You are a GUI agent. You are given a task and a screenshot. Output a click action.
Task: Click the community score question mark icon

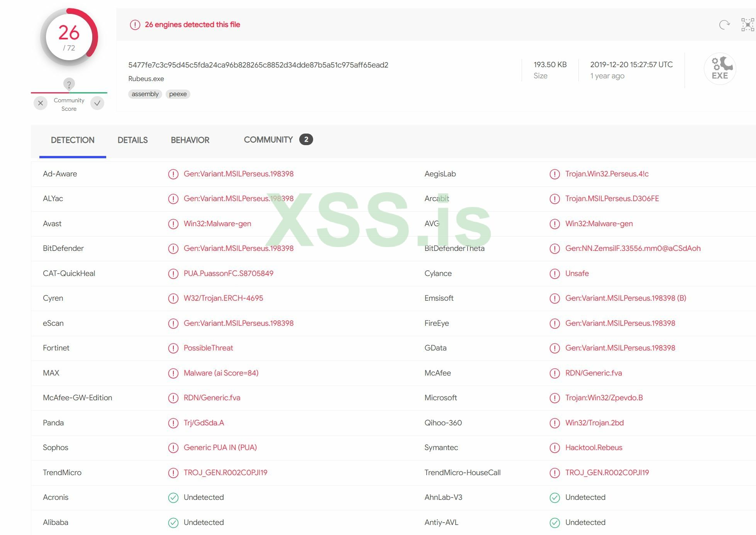pyautogui.click(x=69, y=84)
